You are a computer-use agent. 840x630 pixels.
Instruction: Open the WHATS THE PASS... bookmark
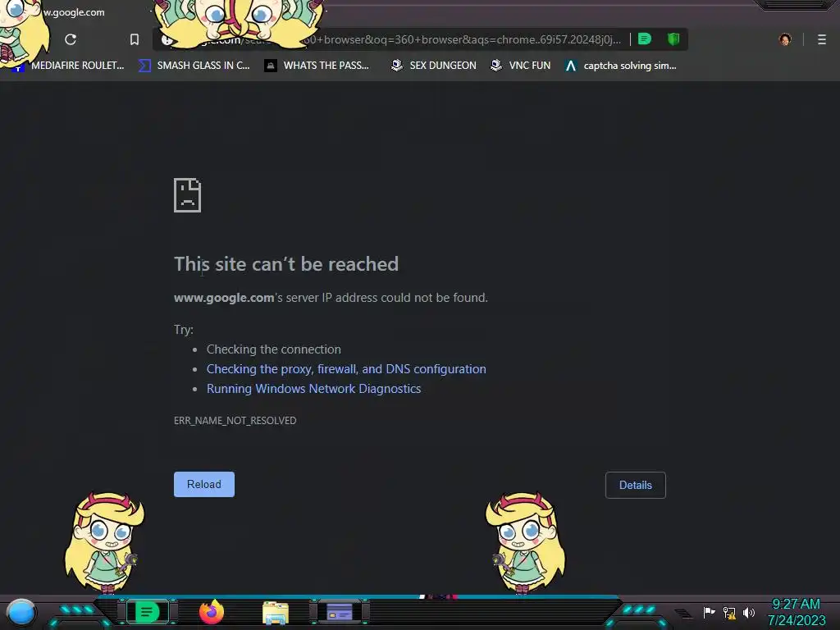pos(317,66)
